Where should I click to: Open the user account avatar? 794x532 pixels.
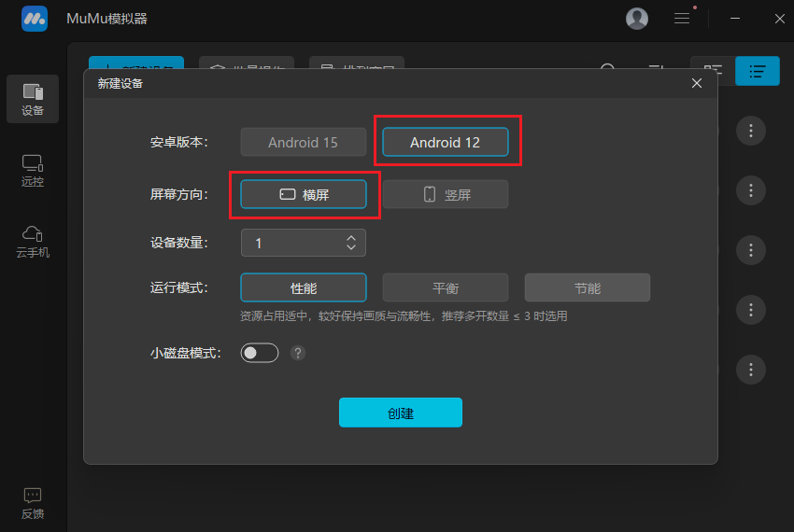point(636,19)
